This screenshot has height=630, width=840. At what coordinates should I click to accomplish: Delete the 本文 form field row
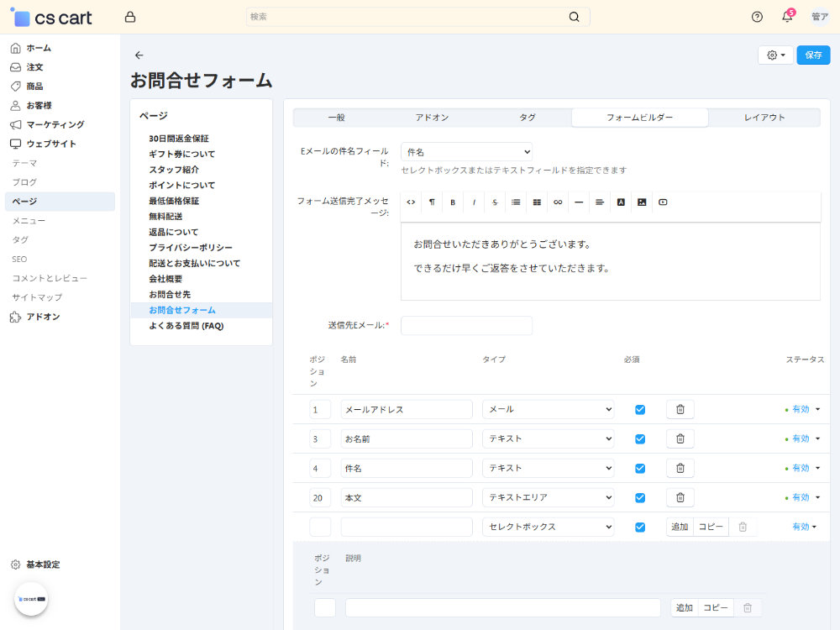coord(680,497)
